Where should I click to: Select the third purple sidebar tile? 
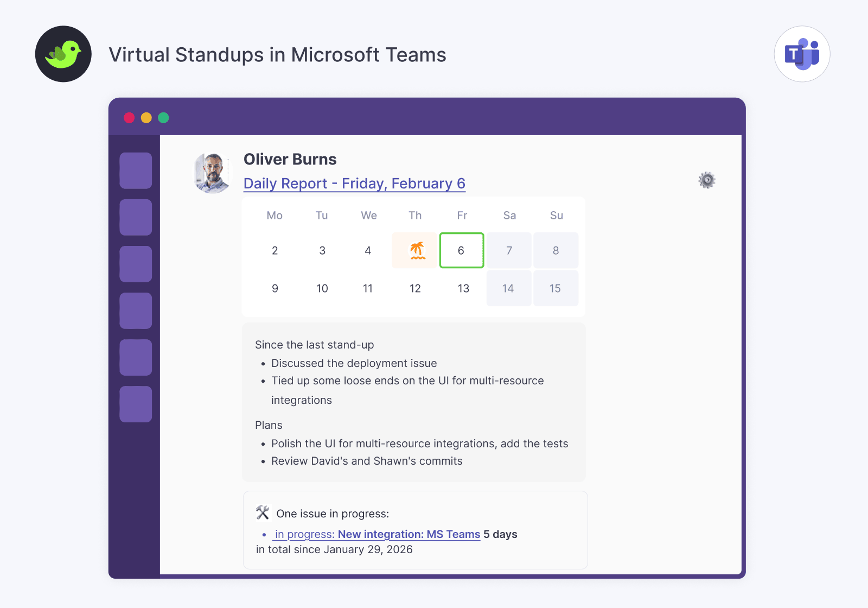point(136,264)
